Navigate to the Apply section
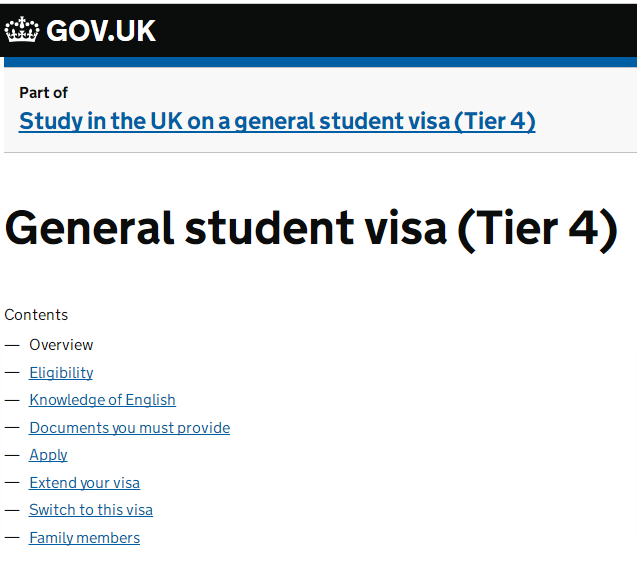Screen dimensions: 637x567 click(48, 455)
